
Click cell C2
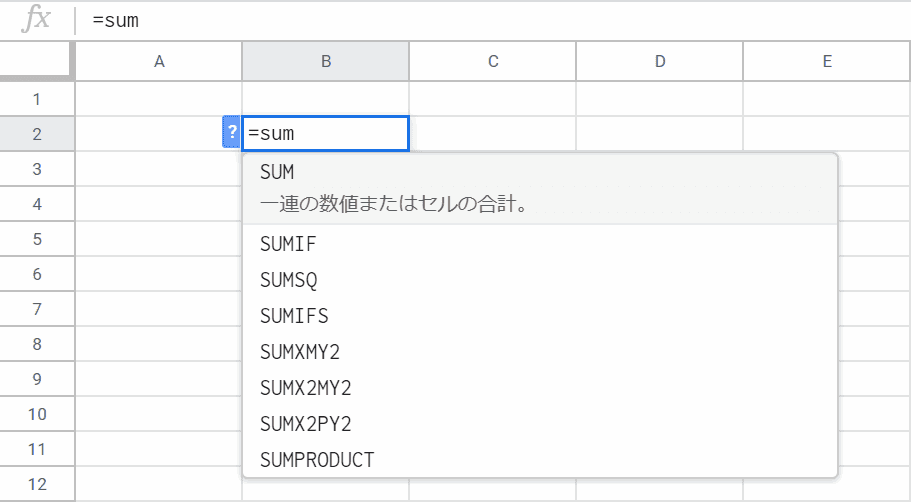493,134
